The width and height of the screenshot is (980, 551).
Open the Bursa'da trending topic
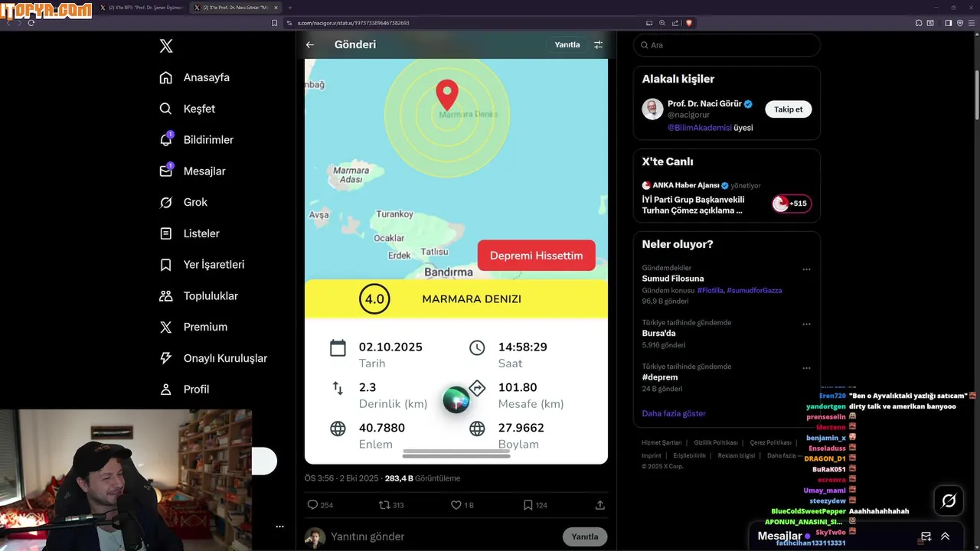658,333
